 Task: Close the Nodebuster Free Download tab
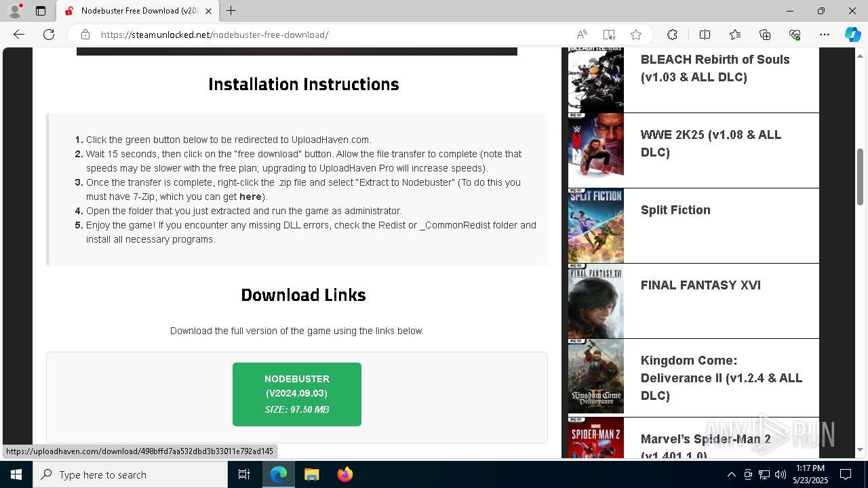coord(208,11)
